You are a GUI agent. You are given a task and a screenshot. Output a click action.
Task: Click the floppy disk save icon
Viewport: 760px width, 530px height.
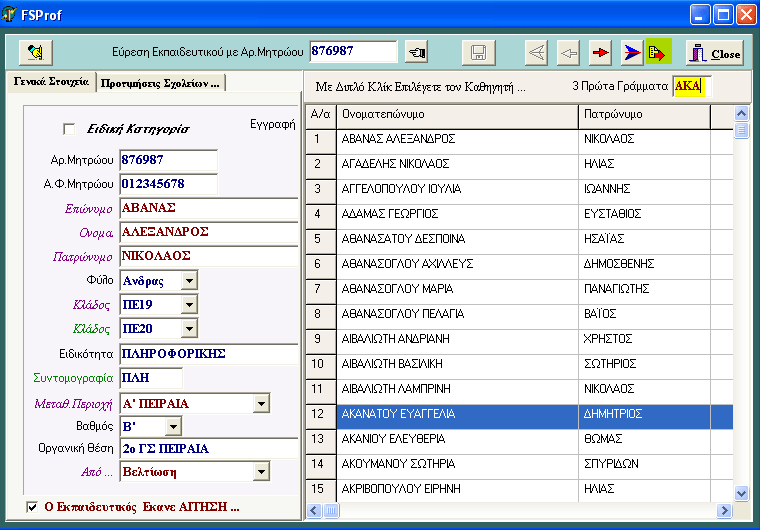point(478,53)
